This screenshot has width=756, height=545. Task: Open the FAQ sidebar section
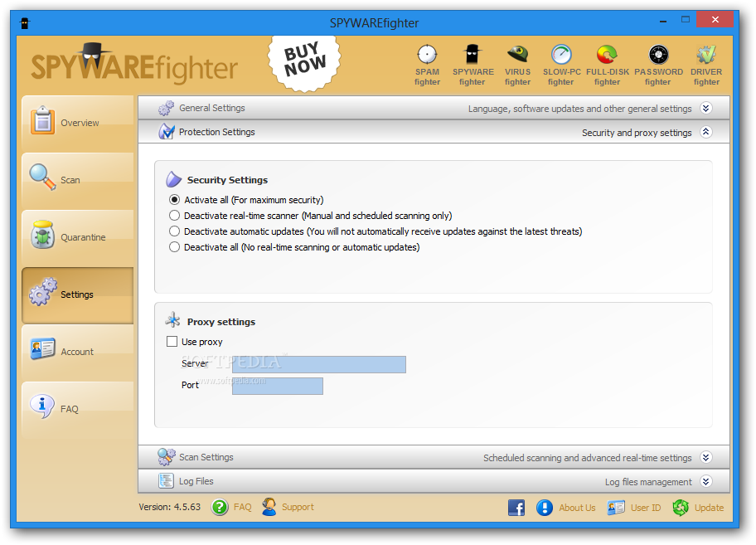[78, 409]
